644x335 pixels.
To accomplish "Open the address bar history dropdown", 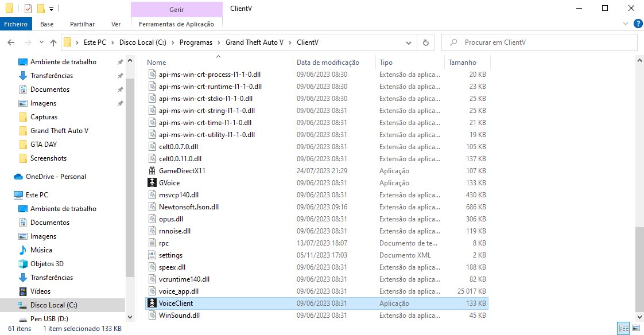I will pyautogui.click(x=408, y=42).
